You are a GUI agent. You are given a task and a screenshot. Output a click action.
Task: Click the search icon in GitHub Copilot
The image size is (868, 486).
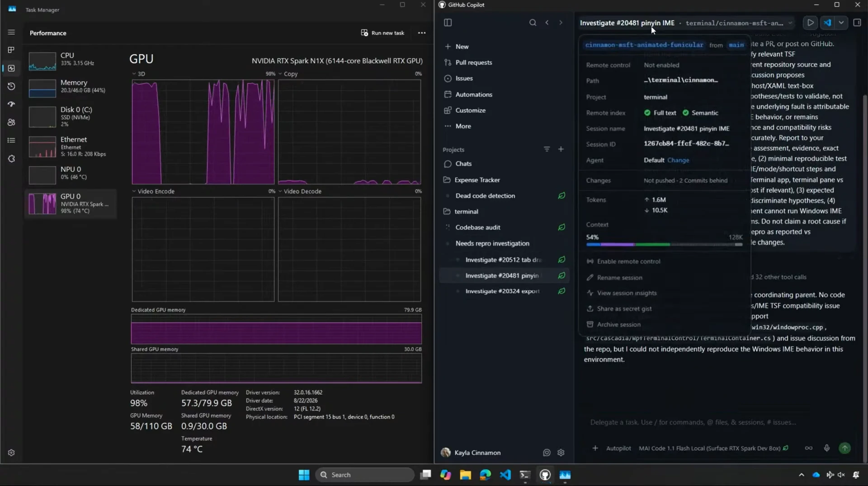(533, 23)
